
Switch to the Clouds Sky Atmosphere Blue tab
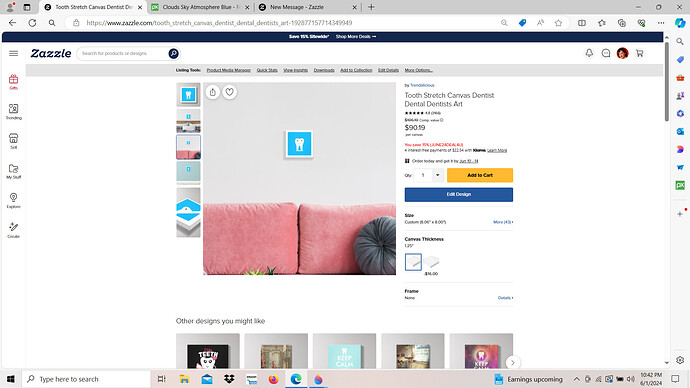click(x=201, y=7)
